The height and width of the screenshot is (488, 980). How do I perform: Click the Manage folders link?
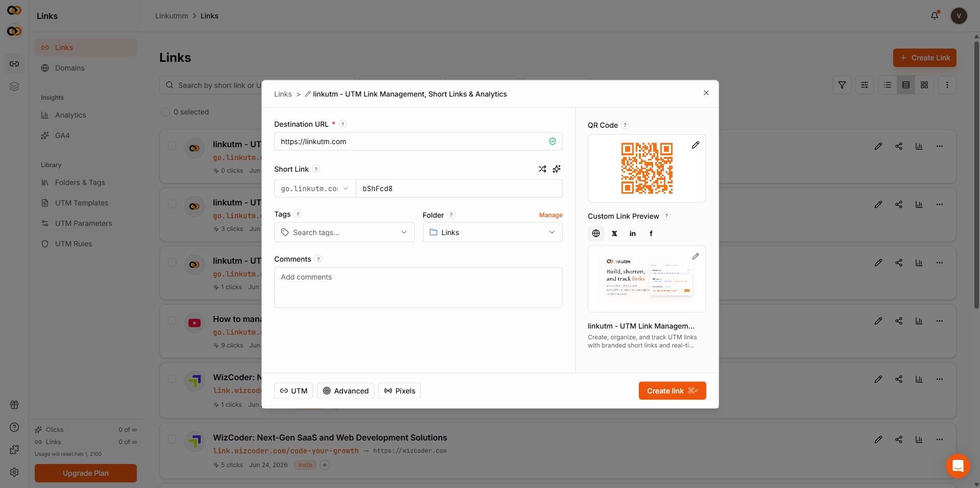pos(551,215)
